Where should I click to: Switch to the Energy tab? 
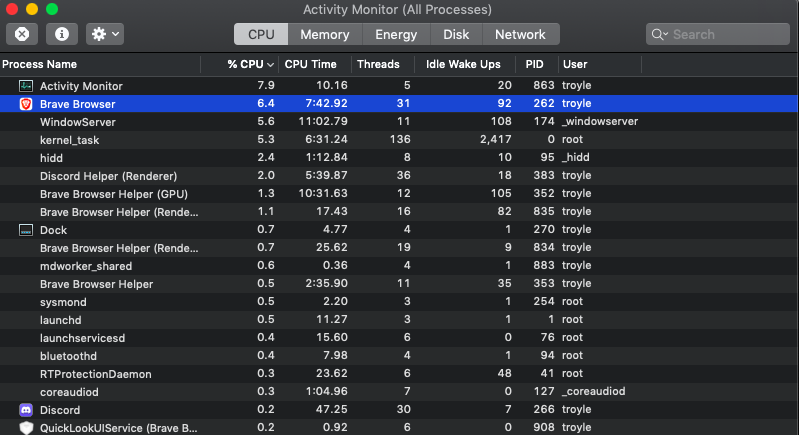pyautogui.click(x=396, y=34)
